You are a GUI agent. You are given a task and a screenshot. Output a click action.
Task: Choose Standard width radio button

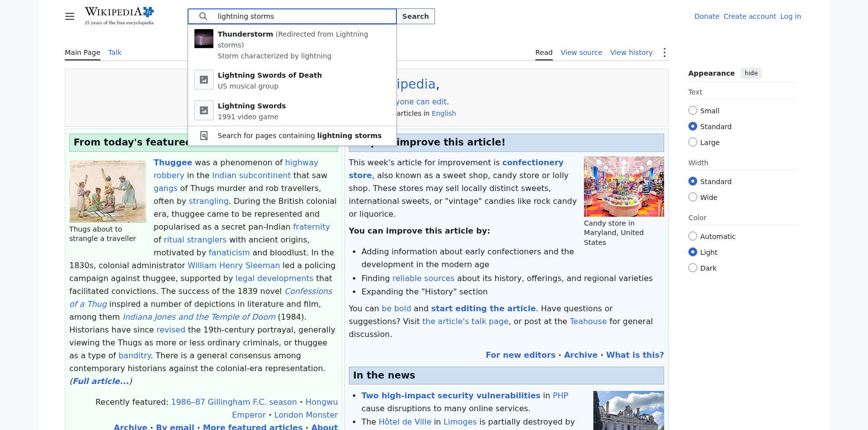pyautogui.click(x=693, y=182)
